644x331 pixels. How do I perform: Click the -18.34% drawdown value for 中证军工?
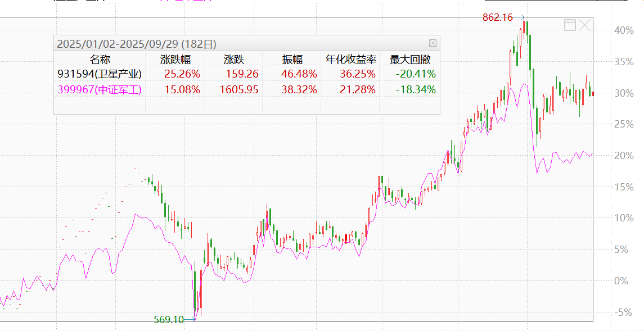pyautogui.click(x=416, y=89)
